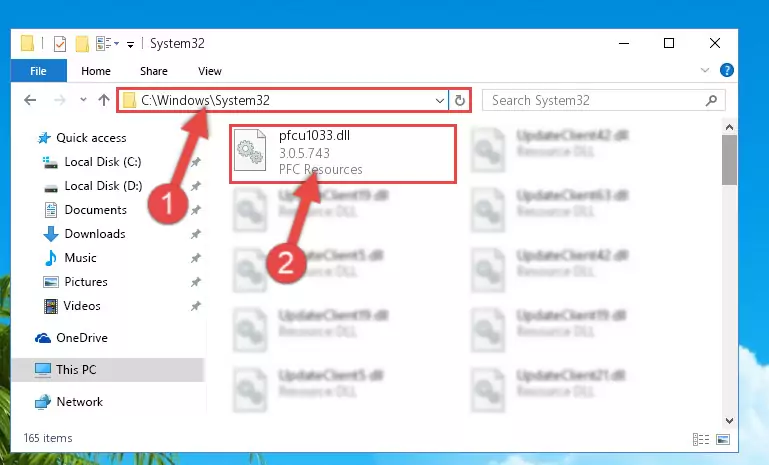
Task: Click the pfcu1033.dll gear file icon
Action: coord(250,150)
